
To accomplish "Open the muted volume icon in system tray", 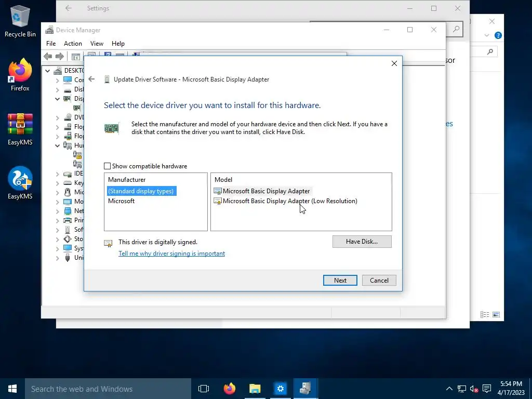I will pyautogui.click(x=474, y=389).
